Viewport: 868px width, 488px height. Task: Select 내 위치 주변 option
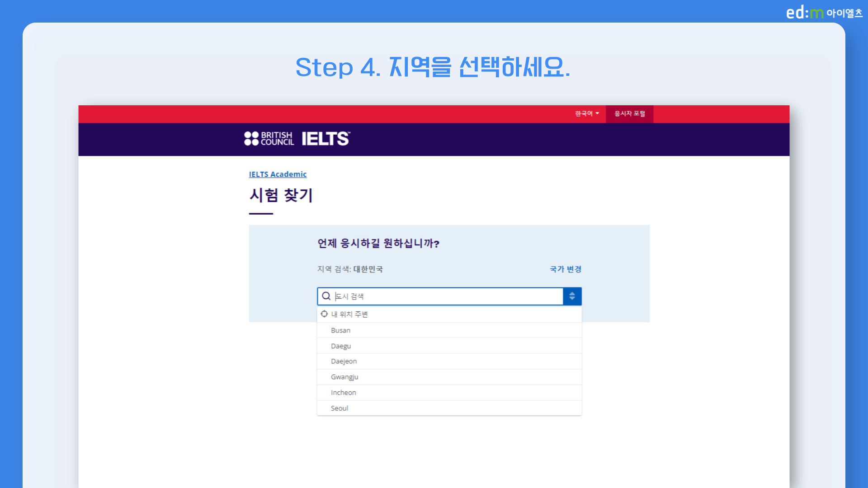(449, 314)
